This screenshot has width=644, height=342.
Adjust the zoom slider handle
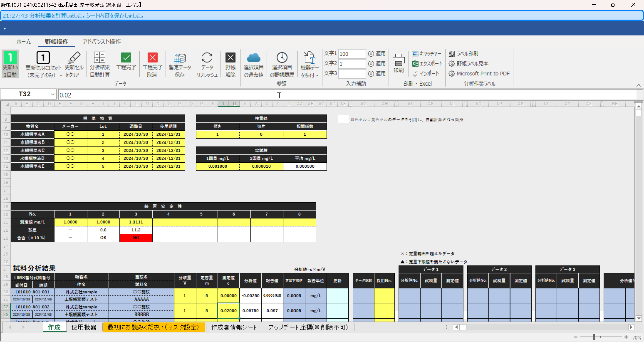594,337
